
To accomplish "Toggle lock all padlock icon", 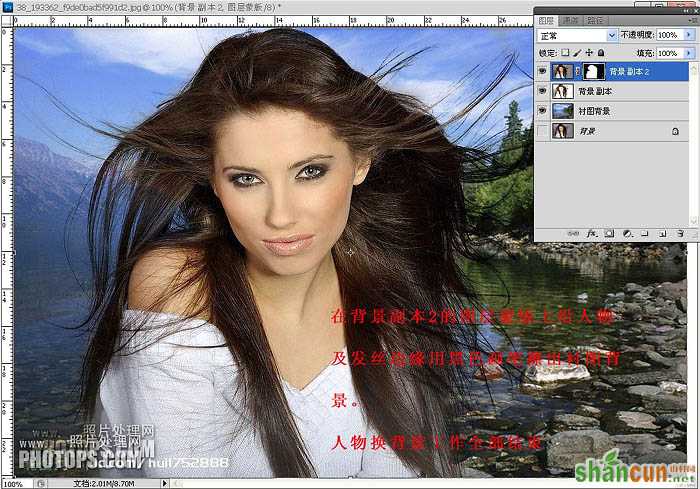I will click(601, 53).
